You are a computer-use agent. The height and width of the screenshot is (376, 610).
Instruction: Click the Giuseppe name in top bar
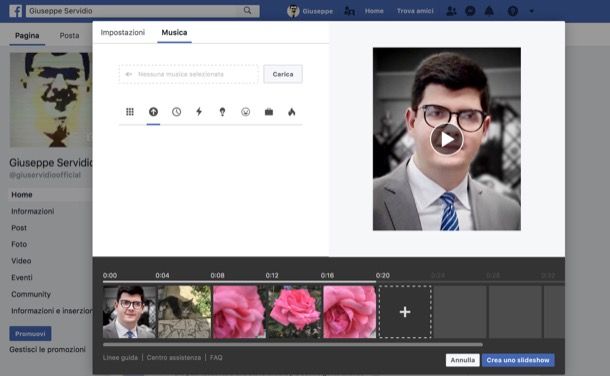317,11
